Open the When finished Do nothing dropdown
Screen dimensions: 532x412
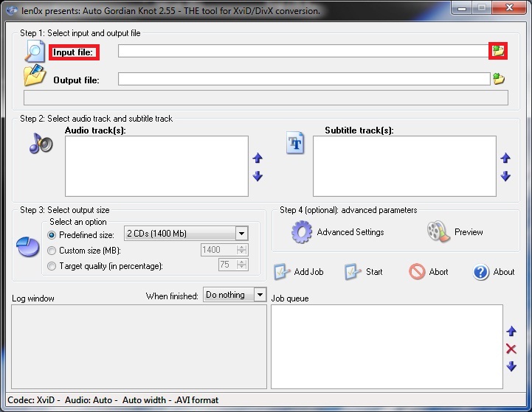pyautogui.click(x=260, y=295)
